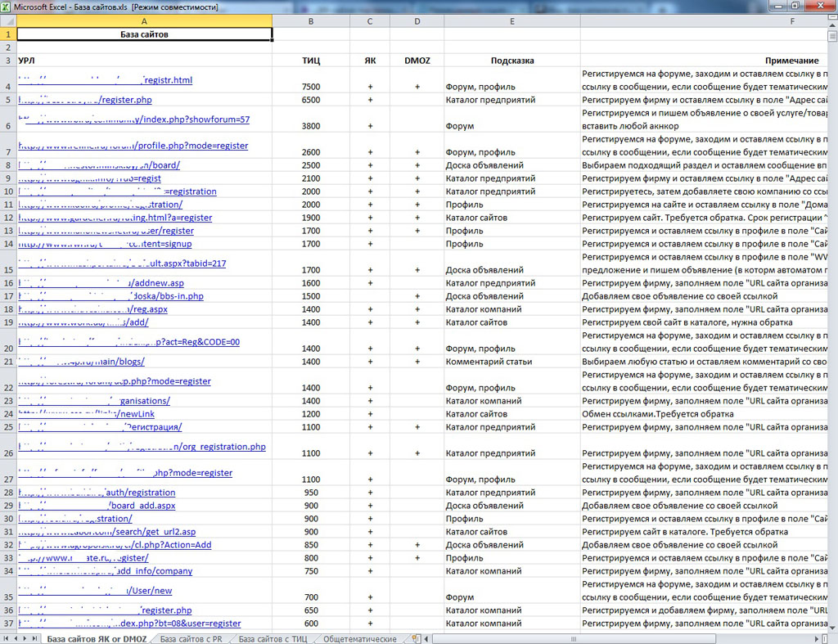Restore down the Excel window
The height and width of the screenshot is (644, 838).
click(x=795, y=6)
